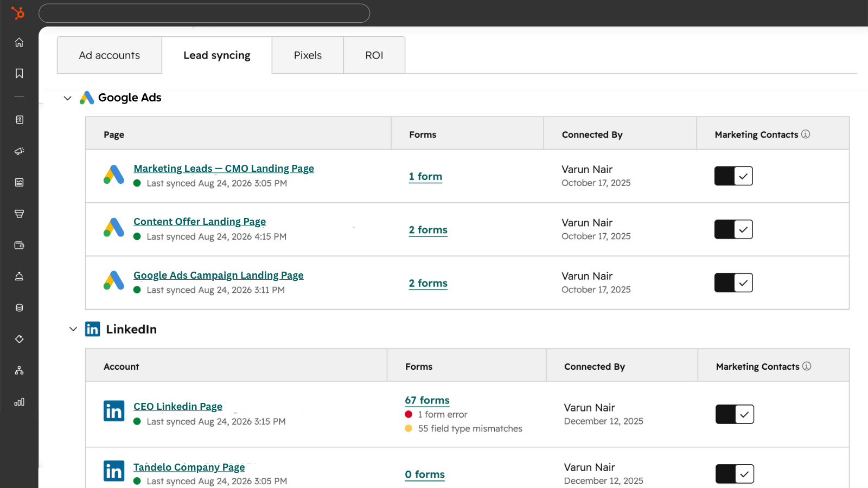
Task: Toggle marketing contacts for CEO Linkedin Page
Action: (735, 414)
